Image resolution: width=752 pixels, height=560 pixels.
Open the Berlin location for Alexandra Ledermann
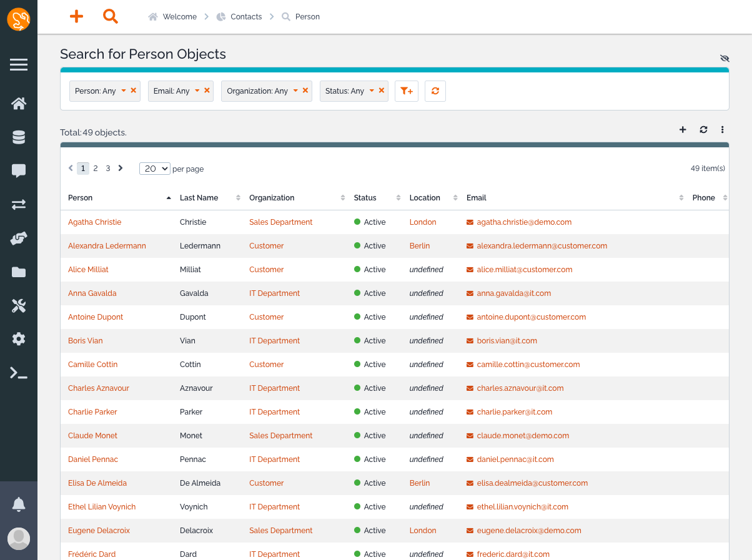pyautogui.click(x=420, y=246)
